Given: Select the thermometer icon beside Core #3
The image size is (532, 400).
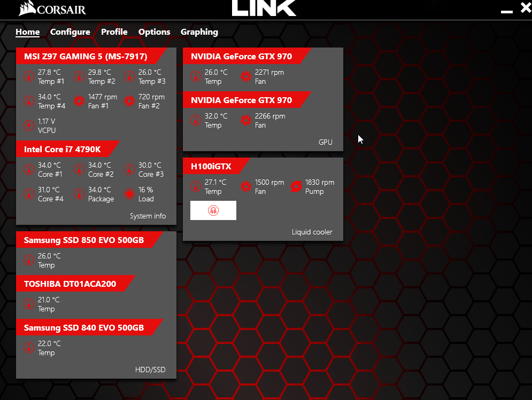Looking at the screenshot, I should click(129, 169).
